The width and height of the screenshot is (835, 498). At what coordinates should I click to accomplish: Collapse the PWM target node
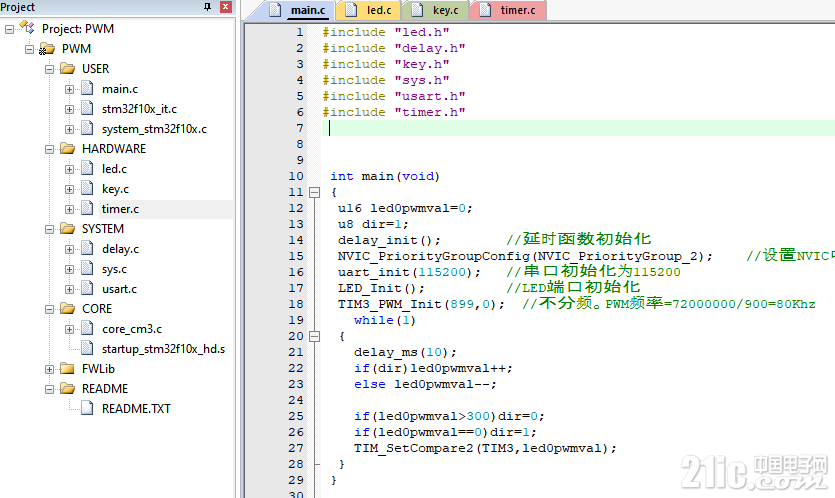point(29,50)
